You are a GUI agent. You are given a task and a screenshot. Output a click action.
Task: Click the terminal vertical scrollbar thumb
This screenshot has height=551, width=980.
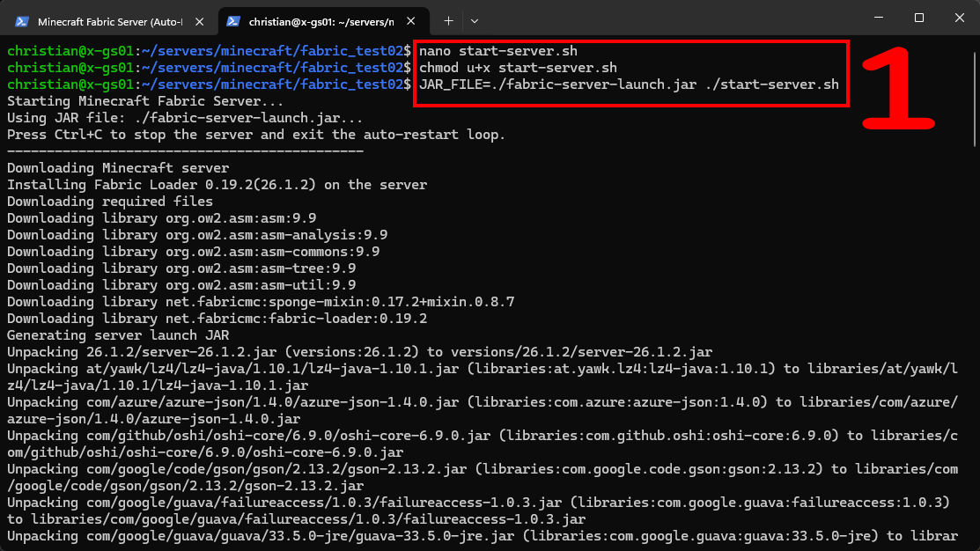click(975, 100)
